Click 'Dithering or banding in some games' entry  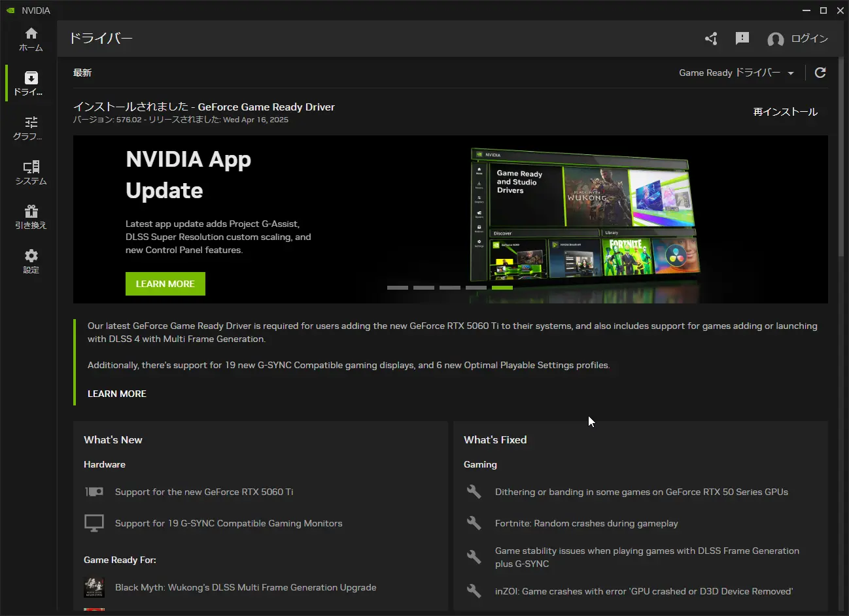(x=642, y=492)
